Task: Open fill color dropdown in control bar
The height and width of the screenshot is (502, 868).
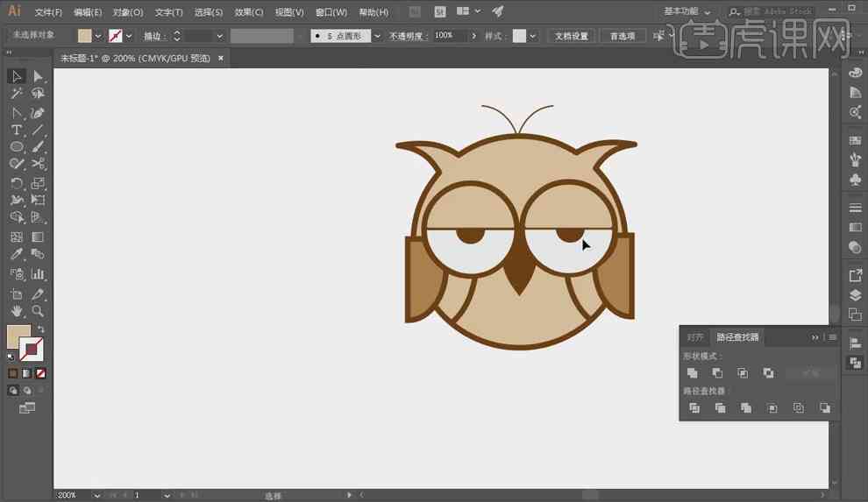Action: tap(98, 36)
